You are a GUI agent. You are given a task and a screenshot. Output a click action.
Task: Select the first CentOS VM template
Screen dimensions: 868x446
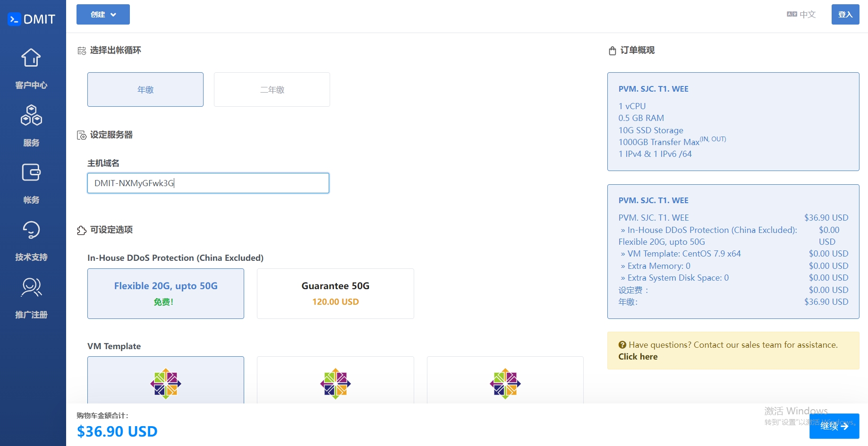166,380
